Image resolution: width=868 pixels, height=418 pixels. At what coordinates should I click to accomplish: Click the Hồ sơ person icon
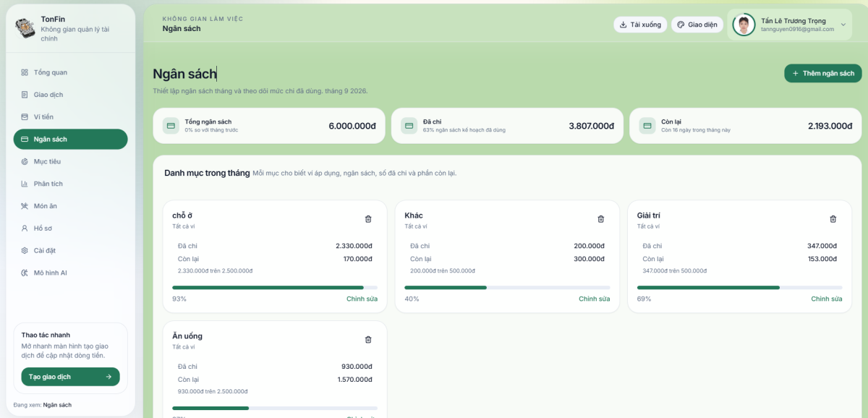coord(25,229)
